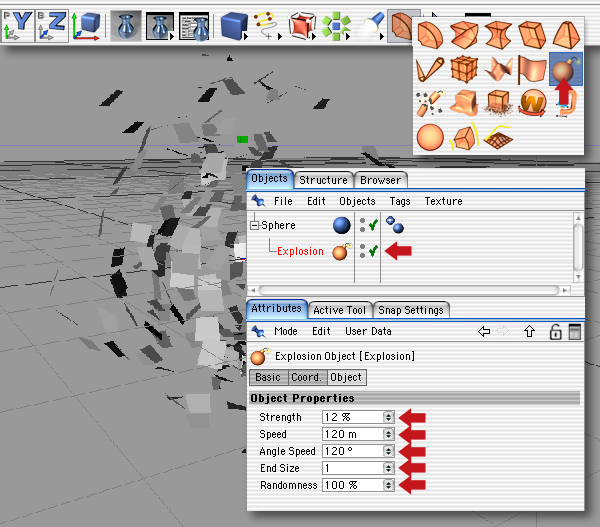
Task: Choose the Bend deformer in palette
Action: tap(430, 35)
